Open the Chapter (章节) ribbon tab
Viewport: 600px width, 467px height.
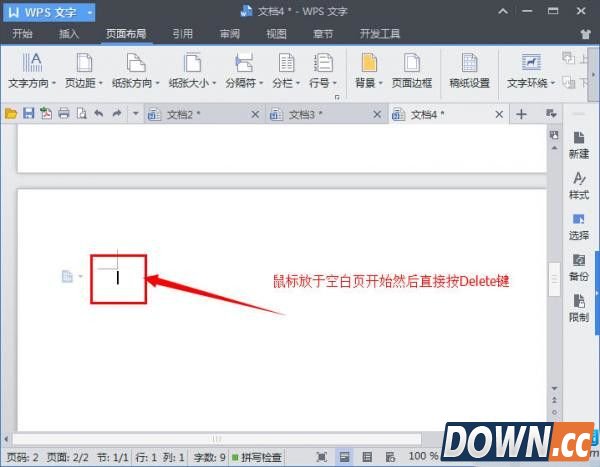click(x=323, y=34)
